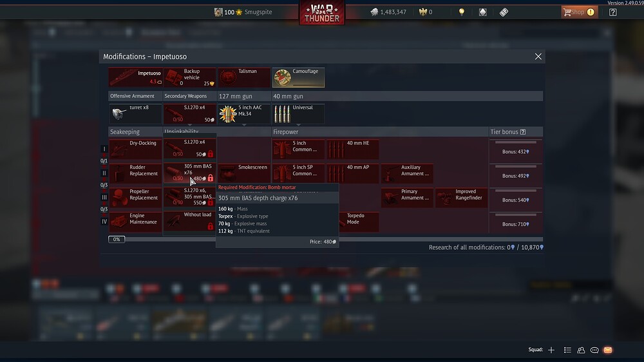Open S.I.270 x4 secondary weapons dropdown

tap(190, 114)
